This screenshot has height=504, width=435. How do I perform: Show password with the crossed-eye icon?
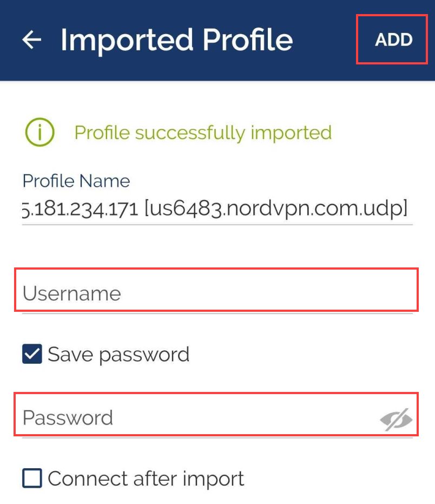396,420
